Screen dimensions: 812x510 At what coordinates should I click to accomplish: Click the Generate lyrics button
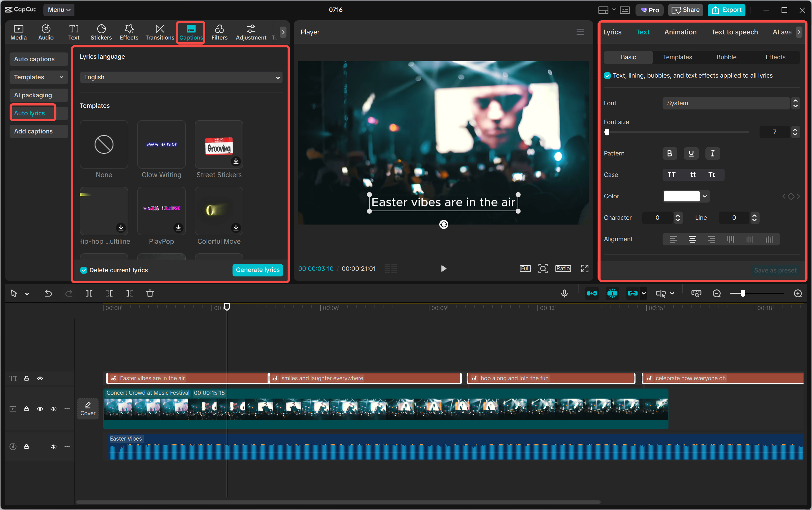tap(257, 270)
